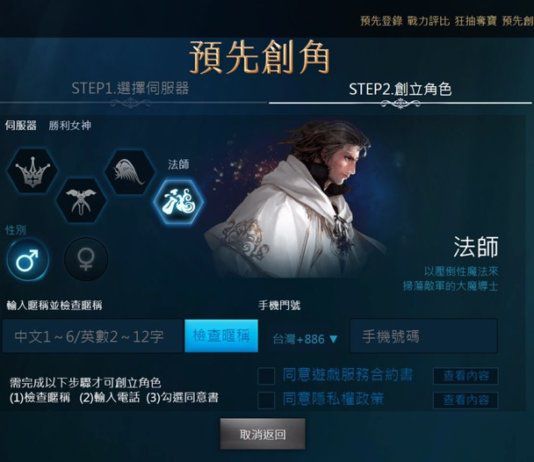
Task: Open the 預先登錄 top menu link
Action: (381, 21)
